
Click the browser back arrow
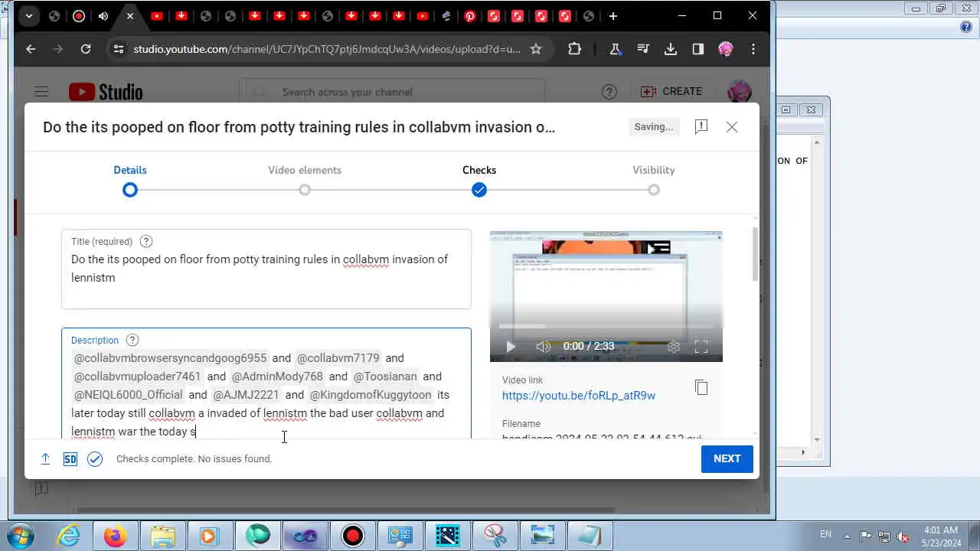coord(31,49)
